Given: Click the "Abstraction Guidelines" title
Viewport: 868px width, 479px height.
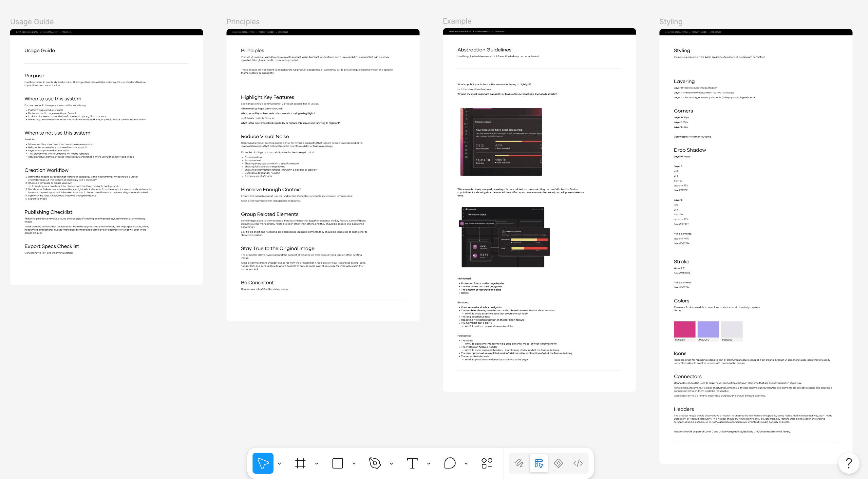Looking at the screenshot, I should [484, 50].
